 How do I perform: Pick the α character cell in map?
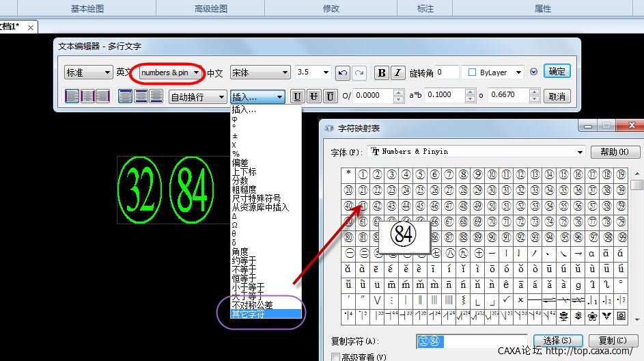point(591,253)
